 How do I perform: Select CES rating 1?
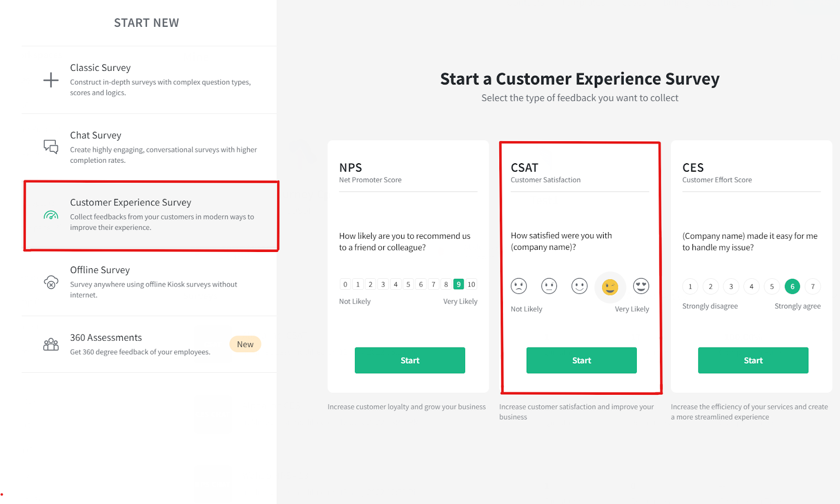point(690,287)
